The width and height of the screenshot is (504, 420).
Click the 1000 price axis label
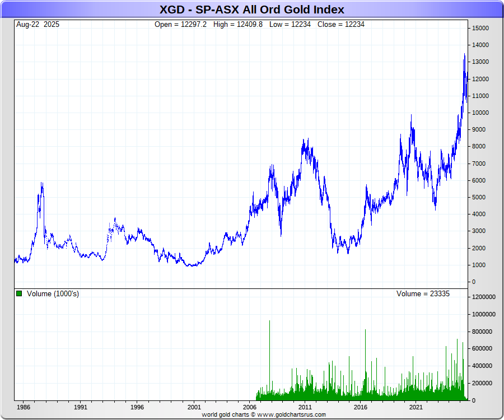coord(479,265)
